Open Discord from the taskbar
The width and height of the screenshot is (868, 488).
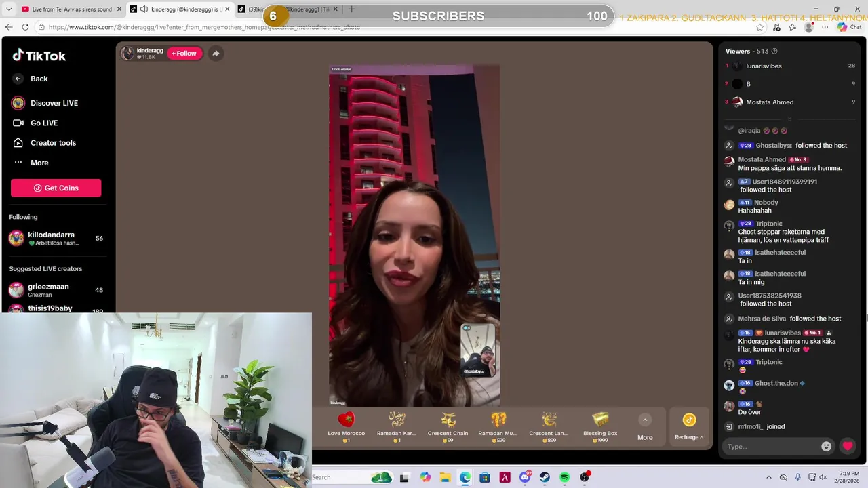(x=525, y=477)
